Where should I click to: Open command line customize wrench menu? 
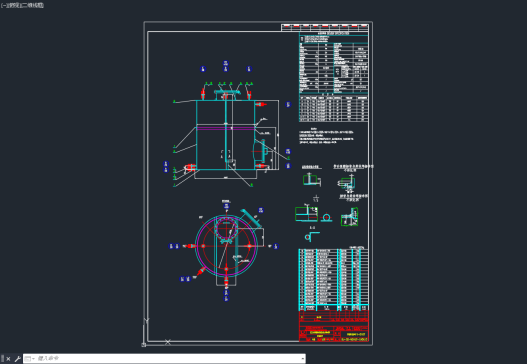[x=17, y=359]
